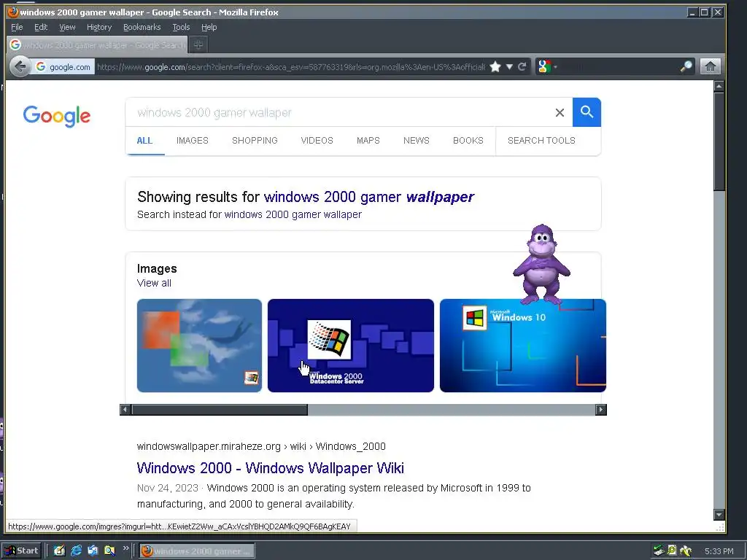Image resolution: width=747 pixels, height=560 pixels.
Task: Click the images carousel right scroll arrow
Action: click(601, 410)
